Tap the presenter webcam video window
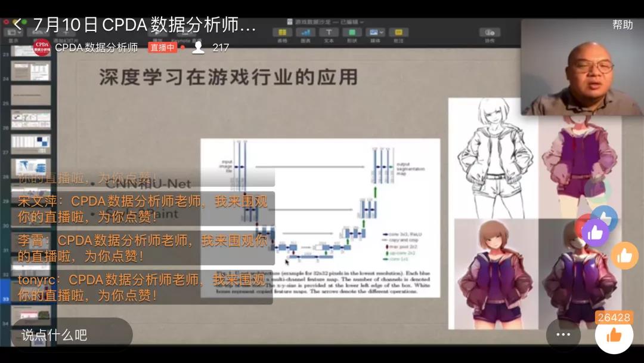This screenshot has height=363, width=644. (582, 67)
